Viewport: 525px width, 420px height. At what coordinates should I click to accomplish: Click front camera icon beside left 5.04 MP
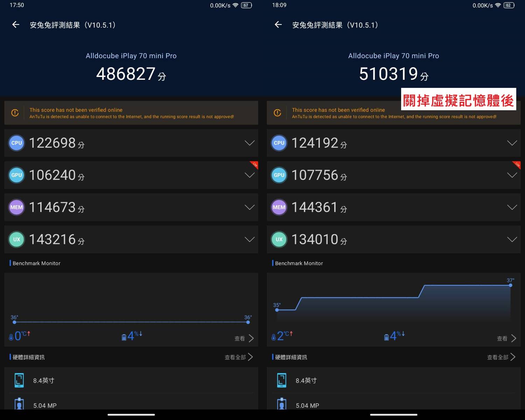click(x=19, y=404)
